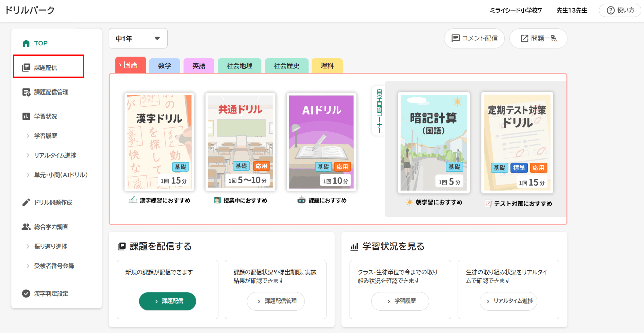Click the 学習状況 chart icon
The height and width of the screenshot is (333, 644).
click(26, 116)
